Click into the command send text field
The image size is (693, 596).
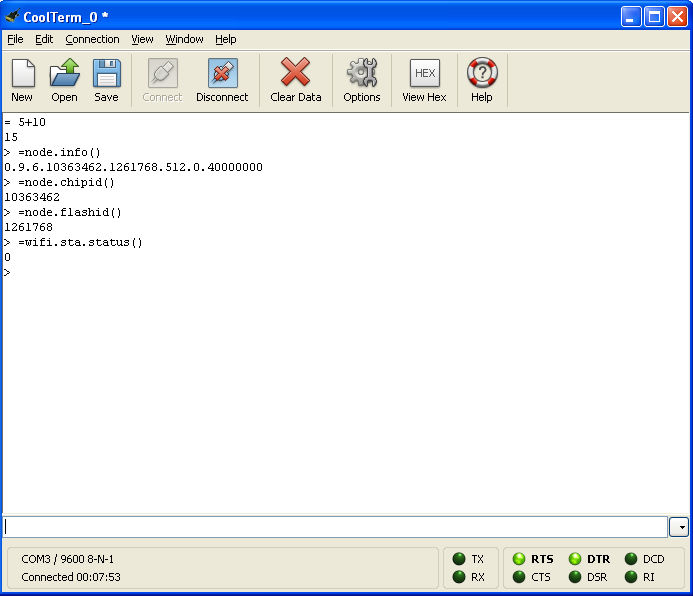(x=335, y=527)
